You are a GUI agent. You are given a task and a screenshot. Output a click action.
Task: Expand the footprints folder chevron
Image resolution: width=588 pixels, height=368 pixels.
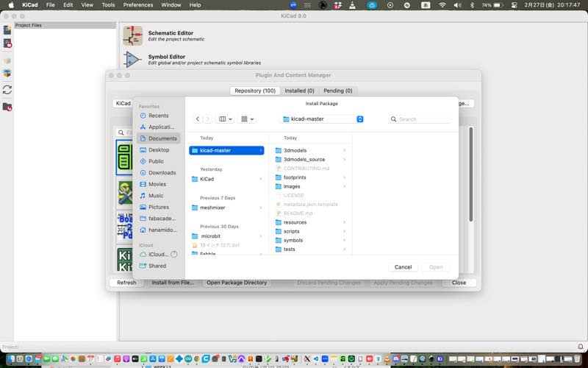[x=344, y=177]
